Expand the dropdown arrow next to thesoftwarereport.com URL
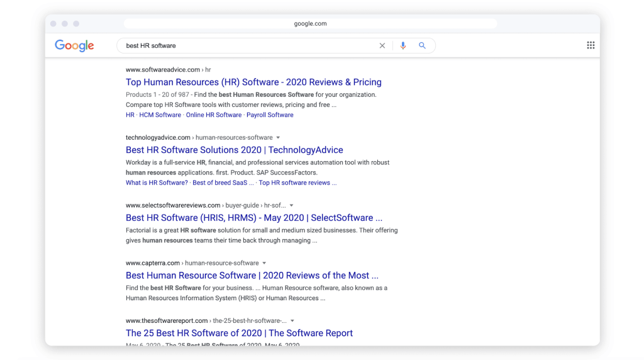The height and width of the screenshot is (360, 644). coord(292,320)
